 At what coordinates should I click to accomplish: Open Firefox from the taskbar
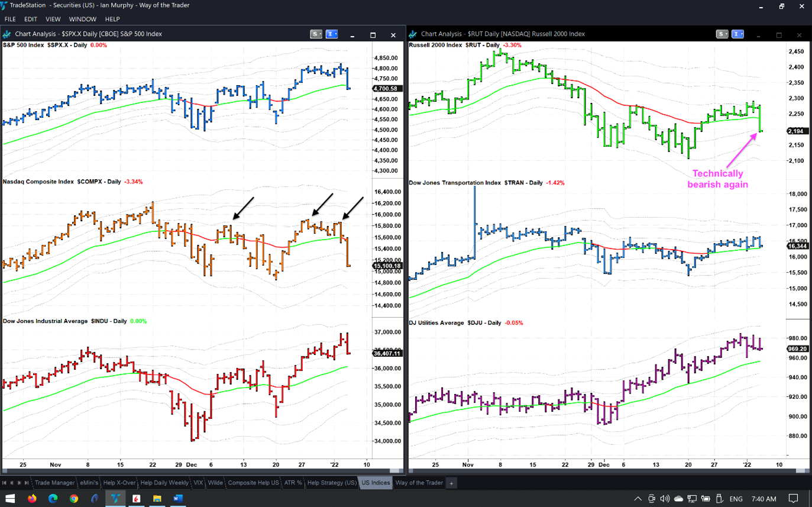coord(32,499)
